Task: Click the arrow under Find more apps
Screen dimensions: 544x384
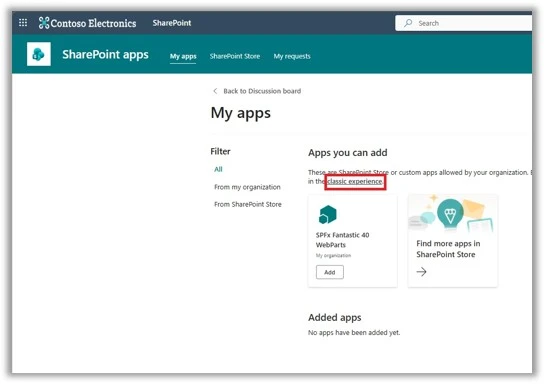Action: click(422, 272)
